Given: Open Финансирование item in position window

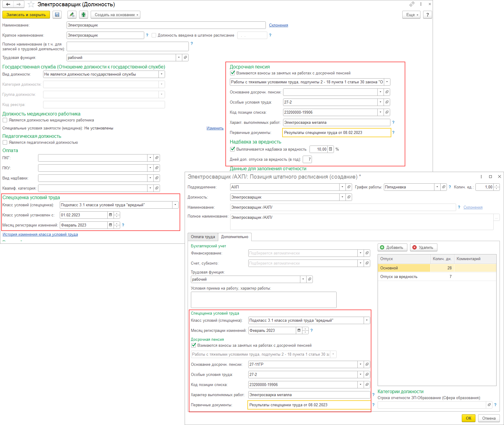Looking at the screenshot, I should (367, 253).
